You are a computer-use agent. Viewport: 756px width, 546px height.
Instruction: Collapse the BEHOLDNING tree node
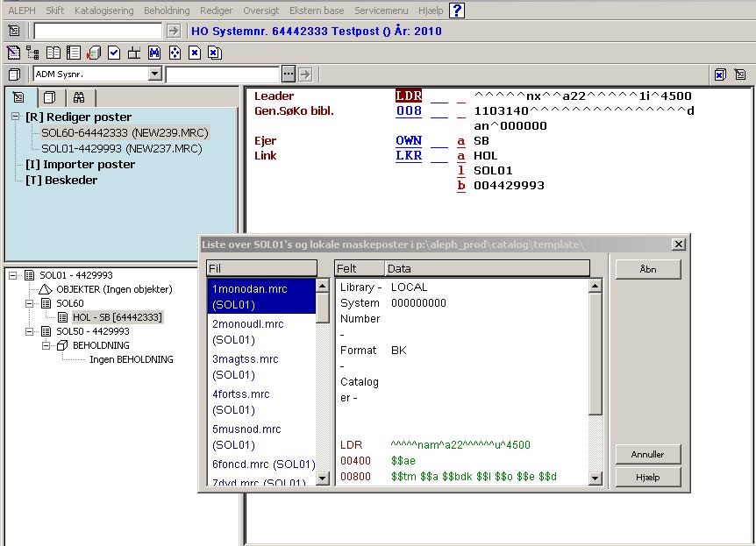point(46,345)
